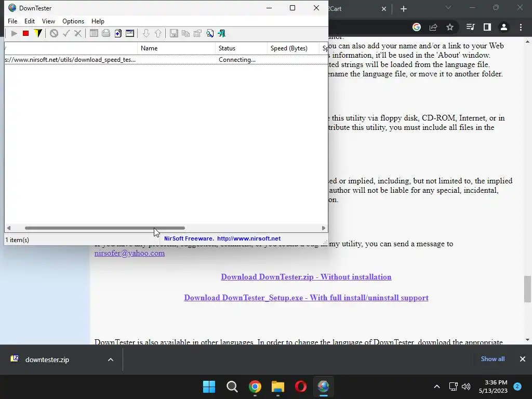The height and width of the screenshot is (399, 532).
Task: Click the Chrome page scrollbar down arrow
Action: [x=527, y=340]
